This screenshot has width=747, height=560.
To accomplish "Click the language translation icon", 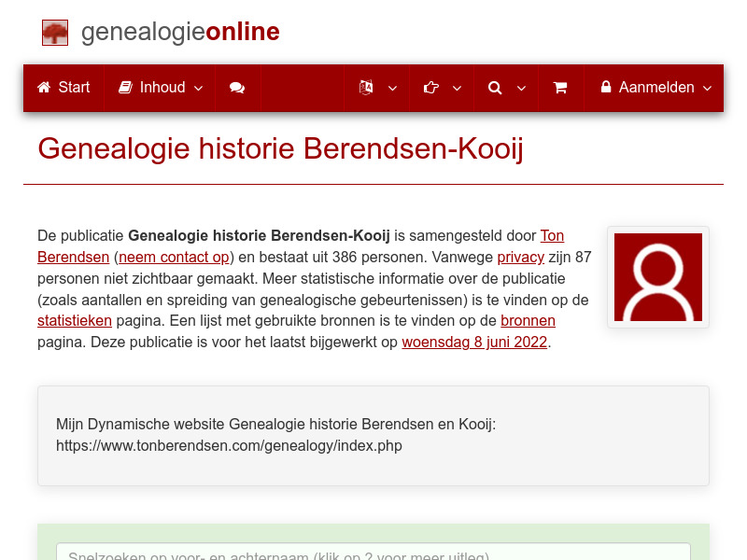I will (x=364, y=87).
